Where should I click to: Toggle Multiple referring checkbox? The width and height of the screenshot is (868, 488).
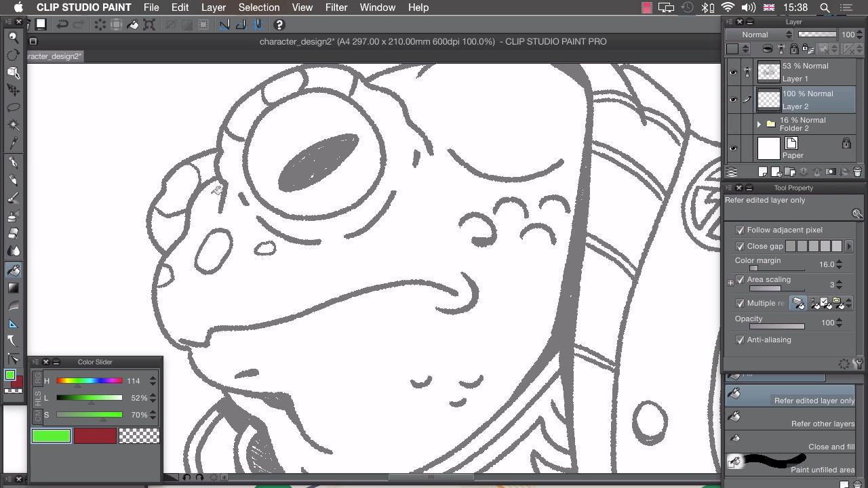[740, 303]
